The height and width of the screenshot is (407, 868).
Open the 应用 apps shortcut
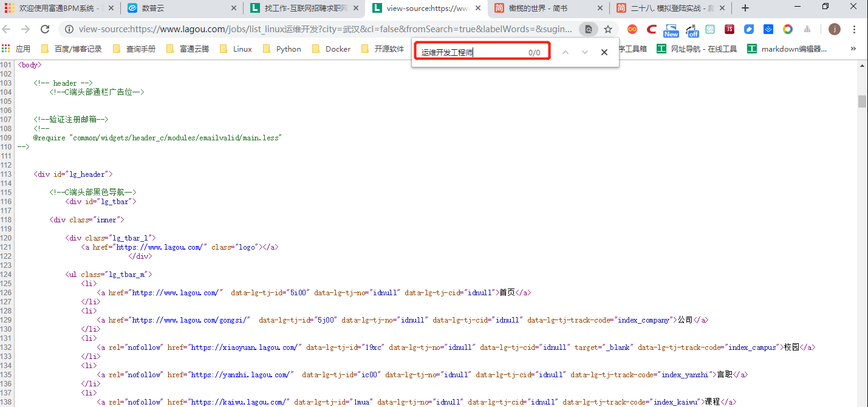(16, 49)
